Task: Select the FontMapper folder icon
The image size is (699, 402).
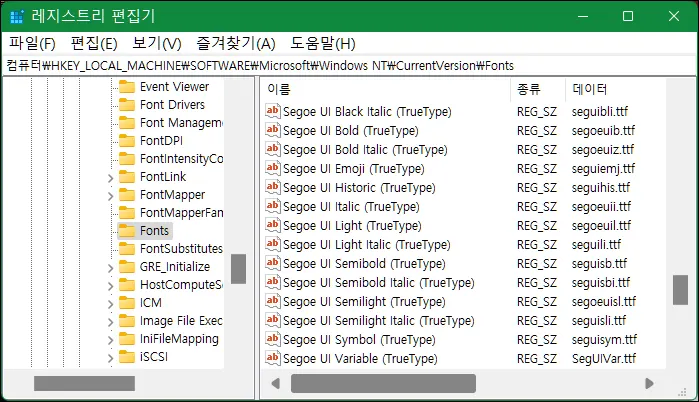Action: [127, 195]
